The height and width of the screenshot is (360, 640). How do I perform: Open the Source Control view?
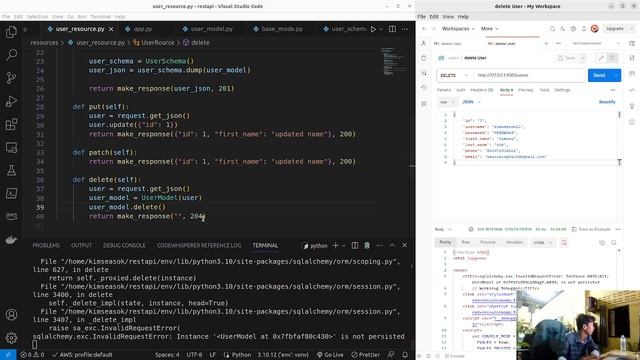(x=11, y=78)
